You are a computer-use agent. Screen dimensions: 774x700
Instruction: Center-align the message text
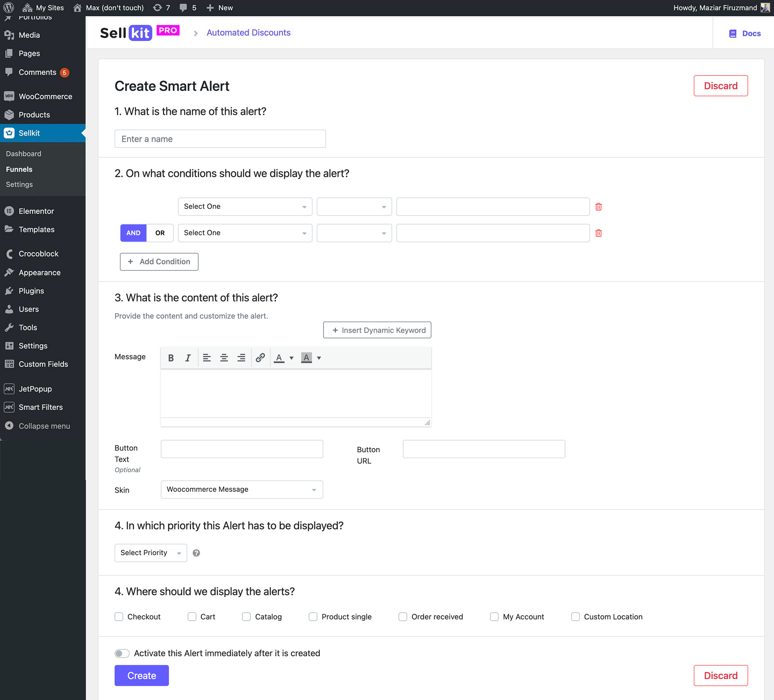coord(224,358)
